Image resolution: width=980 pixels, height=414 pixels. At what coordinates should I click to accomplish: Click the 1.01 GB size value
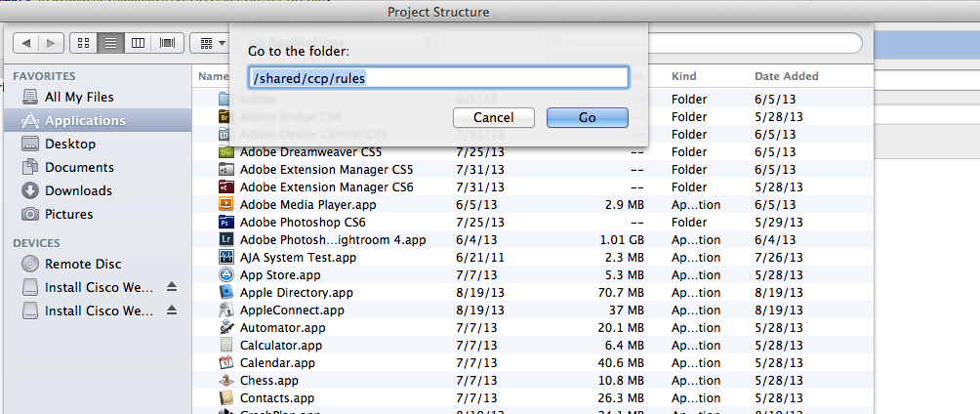click(622, 239)
